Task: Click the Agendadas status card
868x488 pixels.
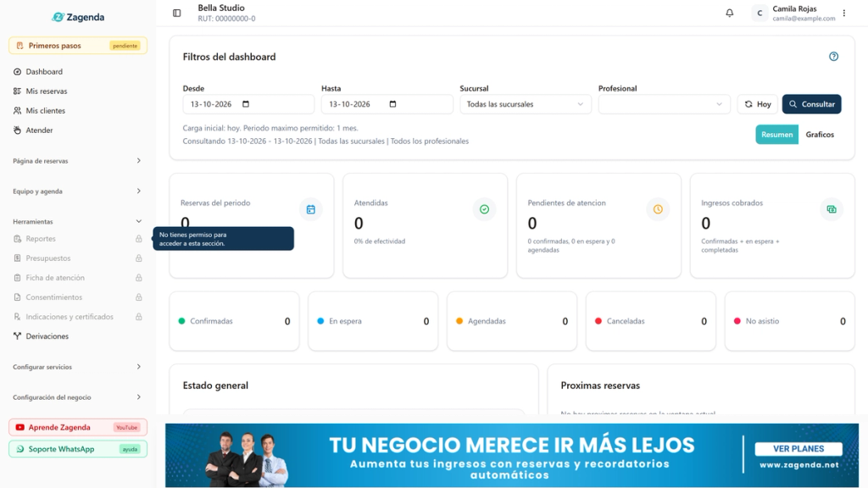Action: point(512,321)
